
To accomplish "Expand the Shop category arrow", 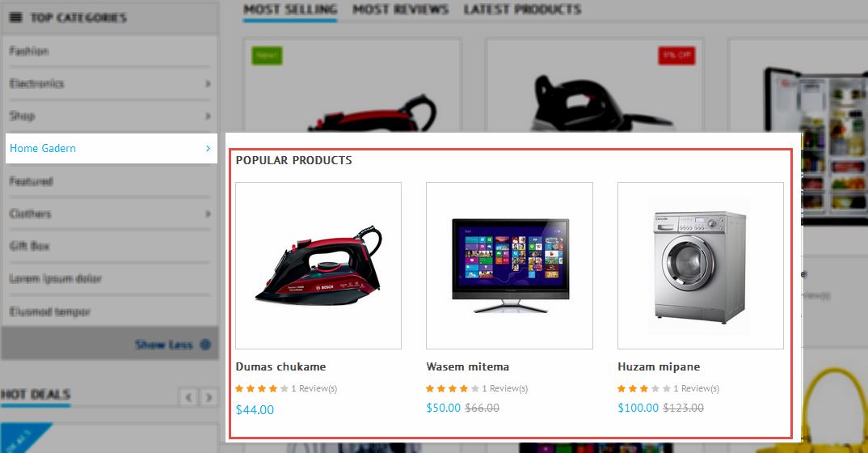I will pos(209,116).
